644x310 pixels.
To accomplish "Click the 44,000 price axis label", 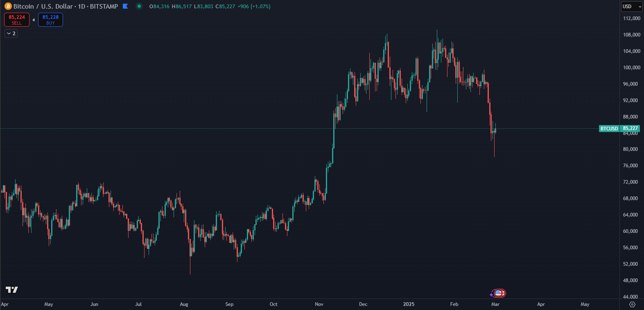I will pos(631,297).
